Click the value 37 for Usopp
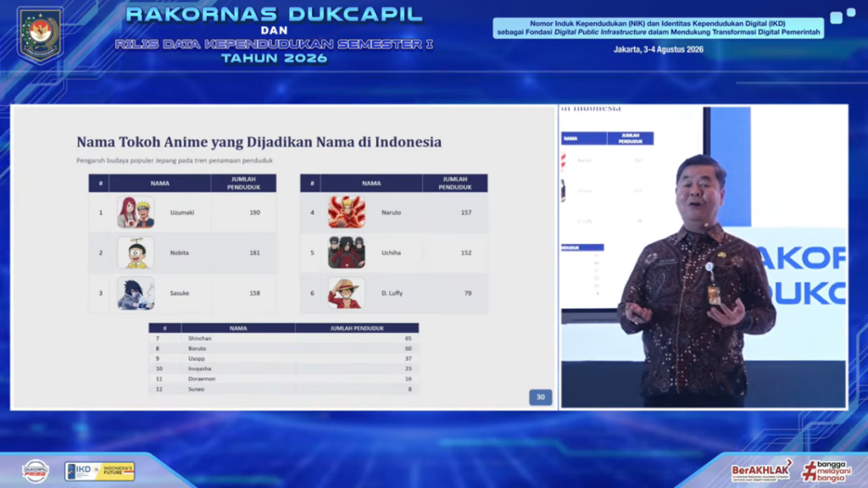This screenshot has width=868, height=488. [408, 358]
